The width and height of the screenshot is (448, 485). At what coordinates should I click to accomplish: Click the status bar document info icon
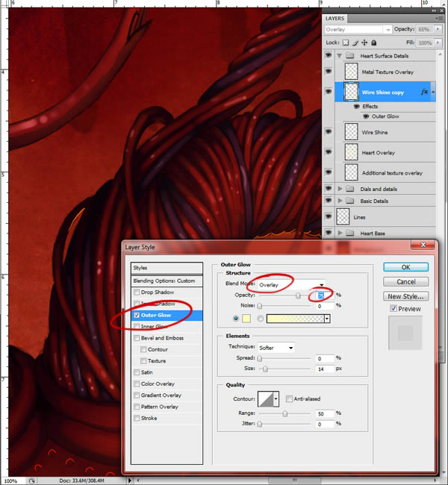tap(31, 481)
